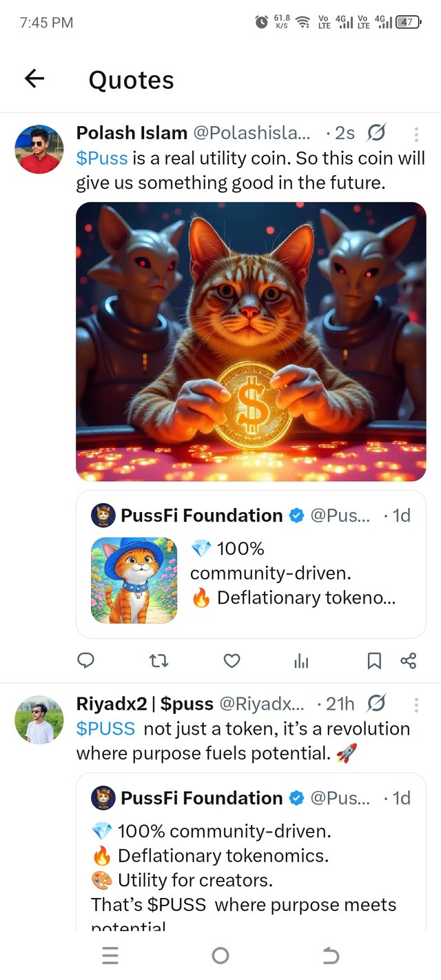Image resolution: width=441 pixels, height=980 pixels.
Task: Open more options for Polash Islam's post
Action: 416,134
